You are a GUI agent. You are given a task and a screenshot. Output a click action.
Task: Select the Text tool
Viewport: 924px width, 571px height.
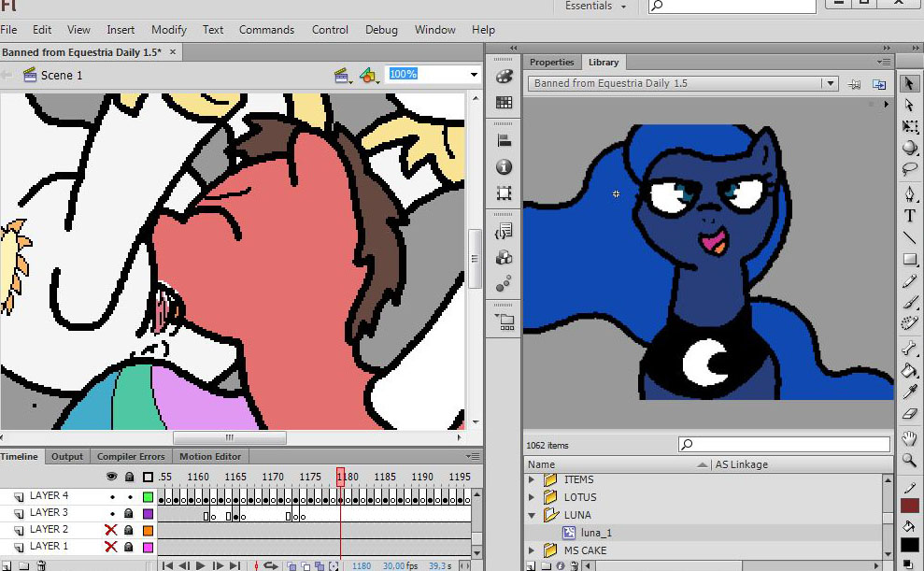[x=909, y=216]
